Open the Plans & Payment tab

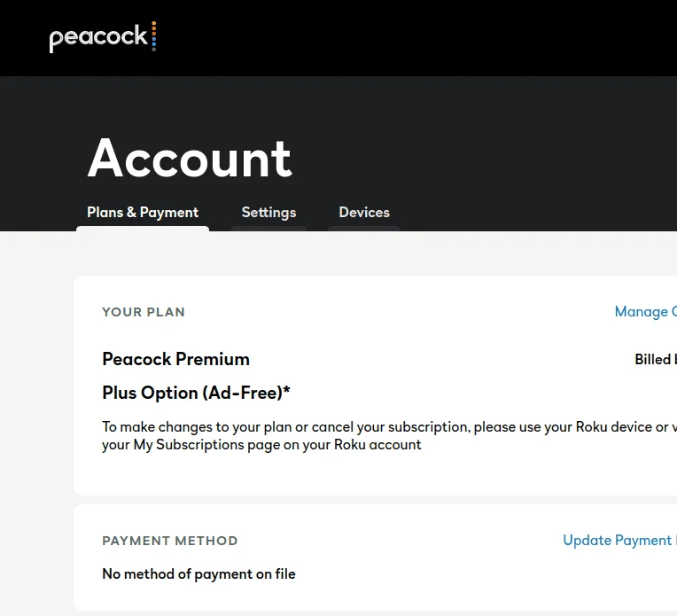pyautogui.click(x=143, y=212)
